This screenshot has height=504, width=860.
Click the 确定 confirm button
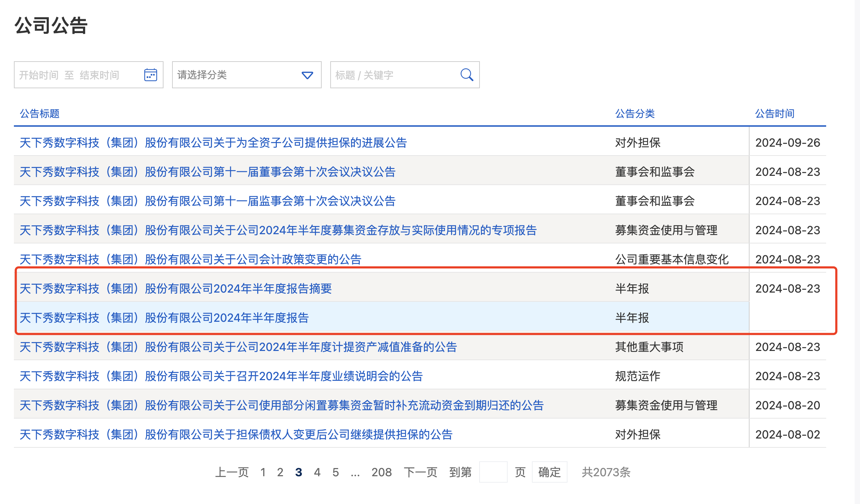pyautogui.click(x=549, y=472)
